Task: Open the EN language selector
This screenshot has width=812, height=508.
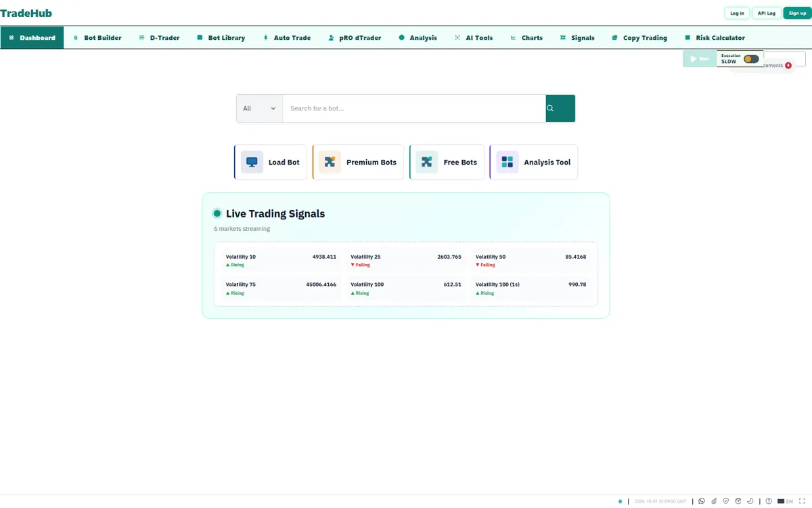Action: pyautogui.click(x=786, y=501)
